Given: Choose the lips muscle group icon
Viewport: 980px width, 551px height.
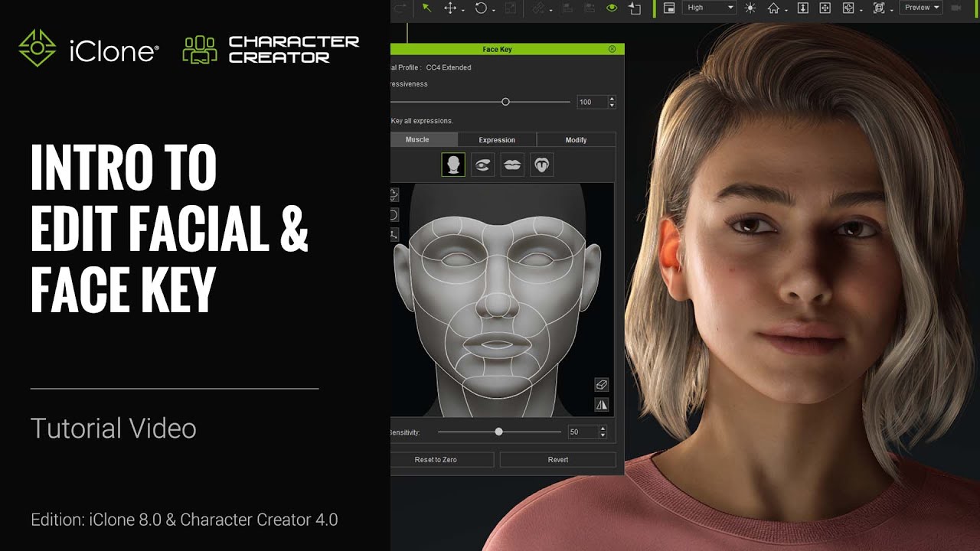Looking at the screenshot, I should point(512,165).
